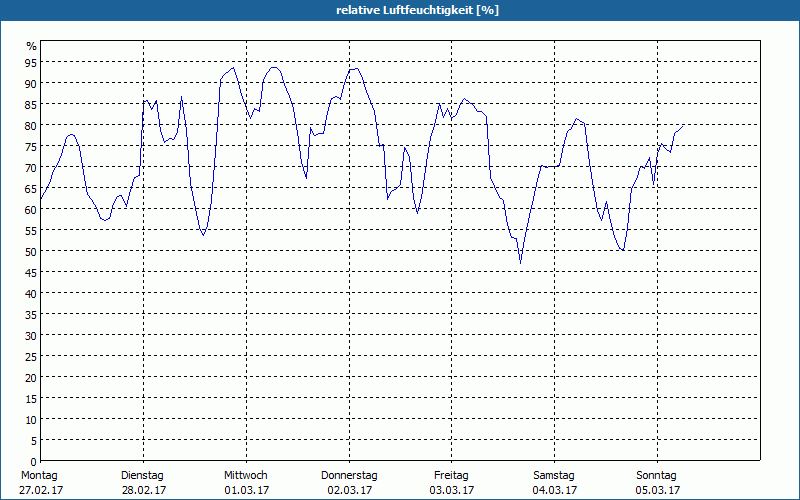The image size is (800, 500).
Task: Select the 'Dienstag' day label
Action: click(x=142, y=476)
